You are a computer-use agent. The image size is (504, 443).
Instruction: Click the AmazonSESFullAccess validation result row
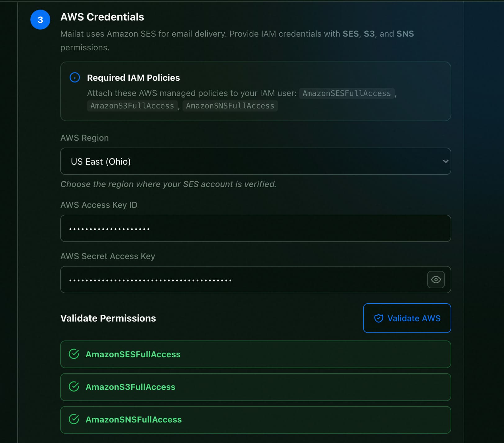point(256,354)
